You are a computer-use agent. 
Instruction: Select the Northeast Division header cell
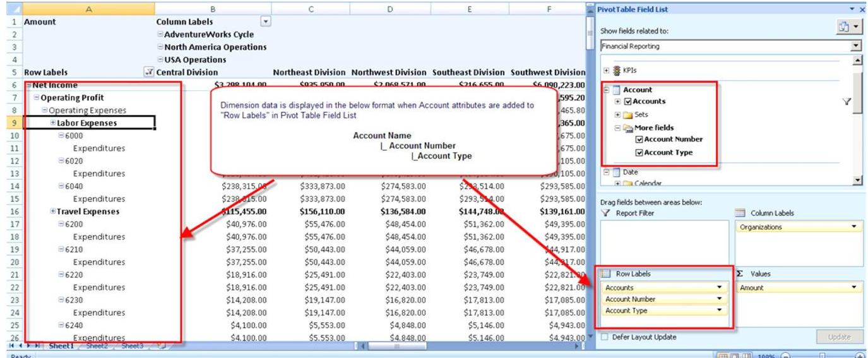click(311, 73)
